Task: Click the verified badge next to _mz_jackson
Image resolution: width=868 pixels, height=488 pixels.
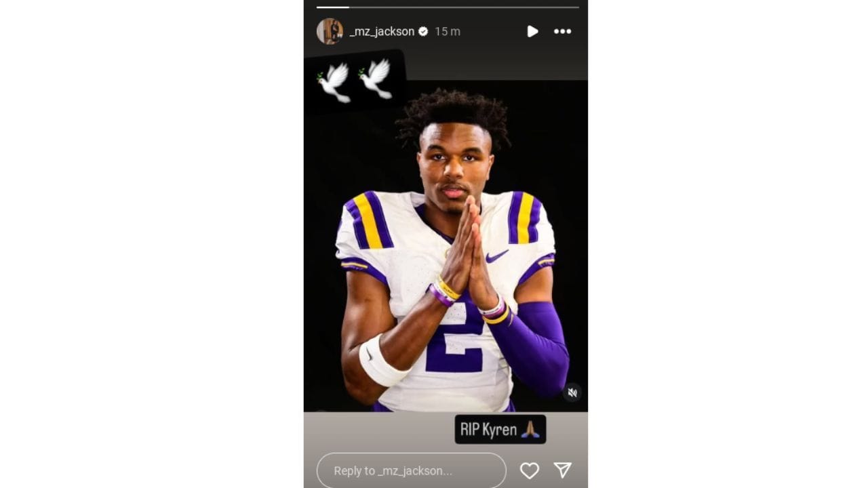Action: tap(424, 31)
